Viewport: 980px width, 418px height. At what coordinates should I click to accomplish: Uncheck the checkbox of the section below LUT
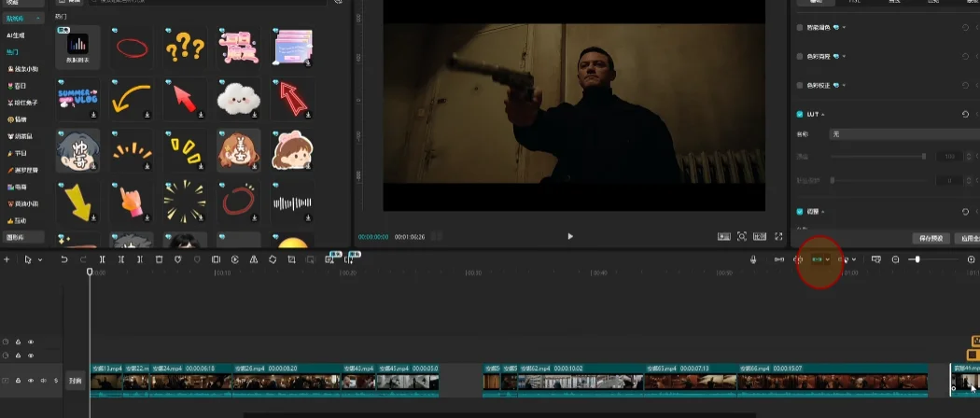tap(799, 212)
